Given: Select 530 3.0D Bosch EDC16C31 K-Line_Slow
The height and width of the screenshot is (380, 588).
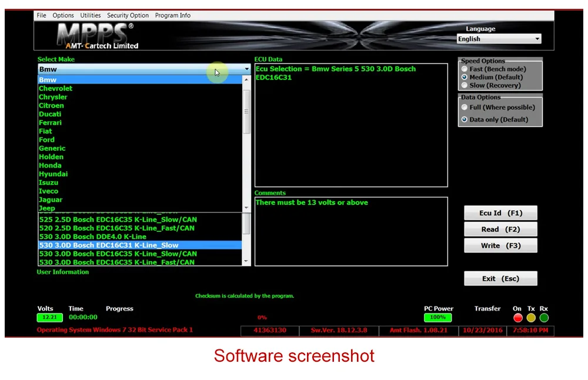Looking at the screenshot, I should click(141, 245).
